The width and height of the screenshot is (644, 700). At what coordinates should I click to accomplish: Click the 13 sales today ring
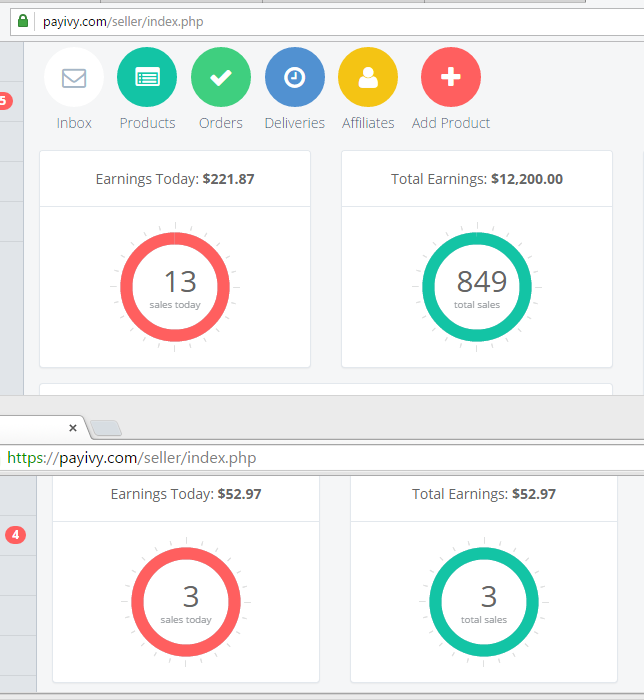[175, 287]
